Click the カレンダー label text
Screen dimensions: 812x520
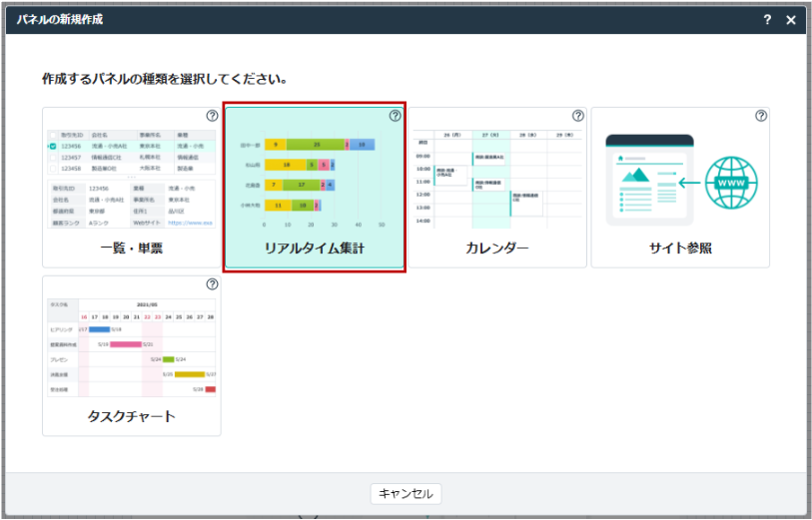click(x=496, y=248)
